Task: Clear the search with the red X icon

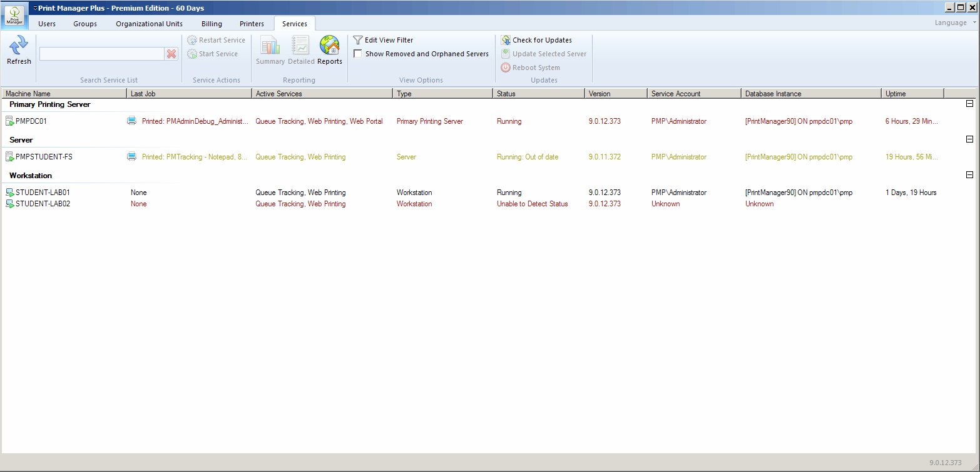Action: pos(171,54)
